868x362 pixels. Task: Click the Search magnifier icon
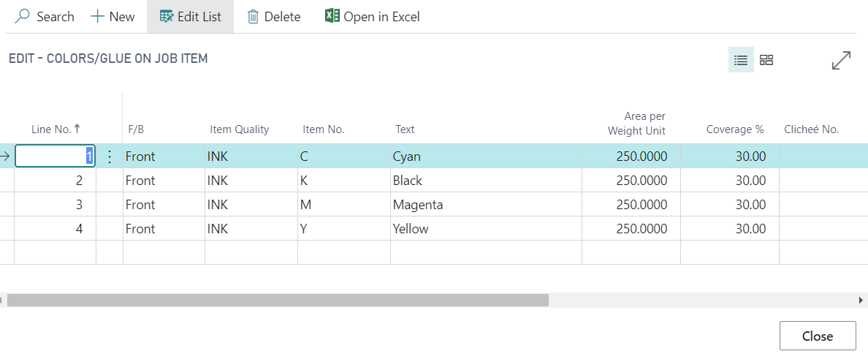click(22, 17)
